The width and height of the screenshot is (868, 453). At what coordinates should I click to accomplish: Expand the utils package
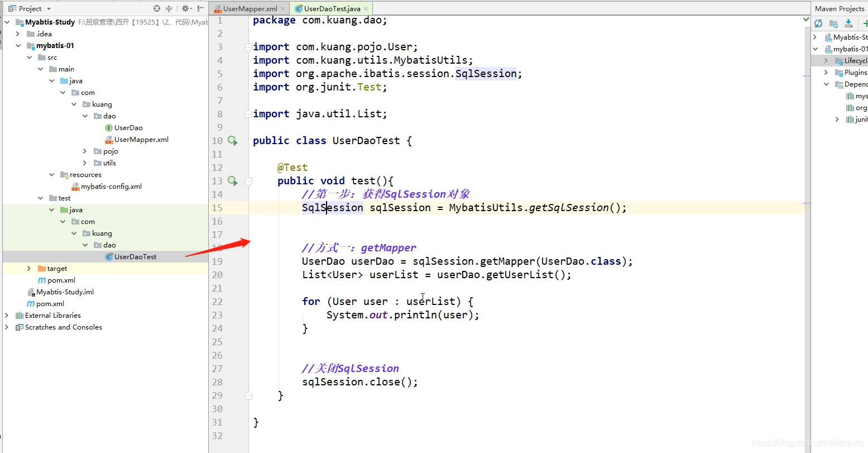[x=85, y=163]
